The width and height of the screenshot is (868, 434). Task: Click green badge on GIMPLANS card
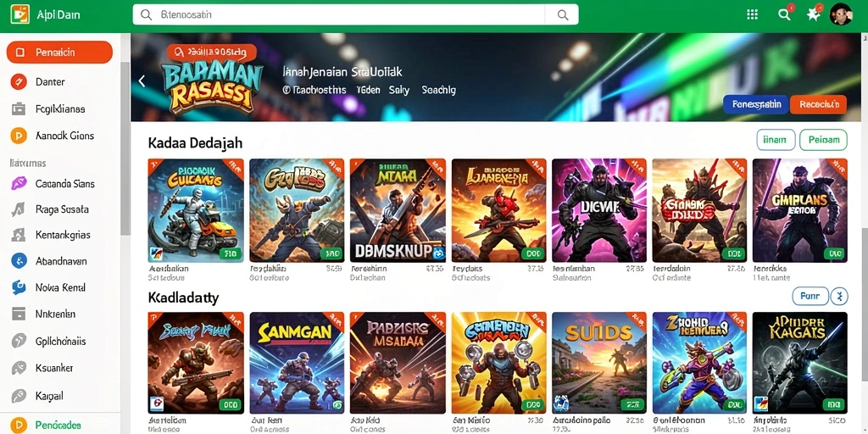(x=834, y=253)
